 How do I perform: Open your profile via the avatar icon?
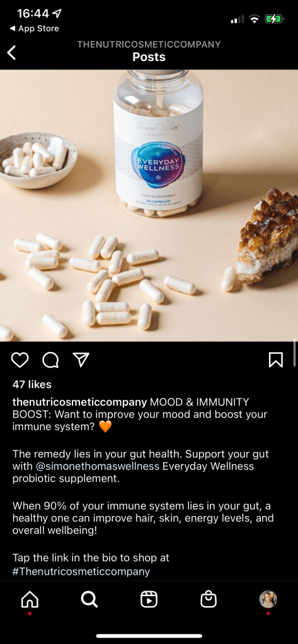point(268,599)
